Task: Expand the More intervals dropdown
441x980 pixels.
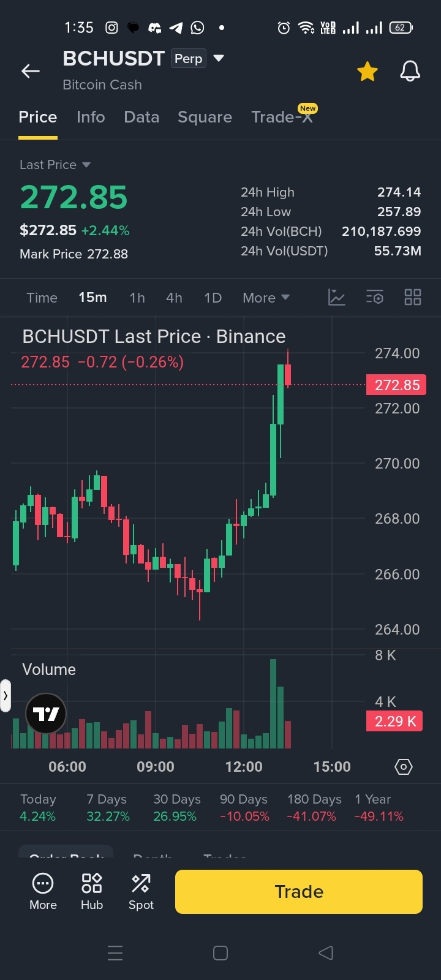Action: [x=266, y=298]
